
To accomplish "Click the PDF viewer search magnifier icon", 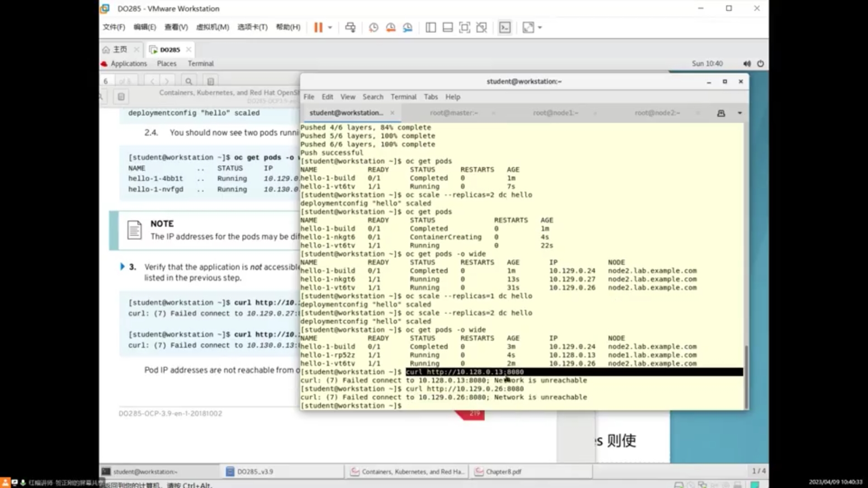I will (189, 81).
